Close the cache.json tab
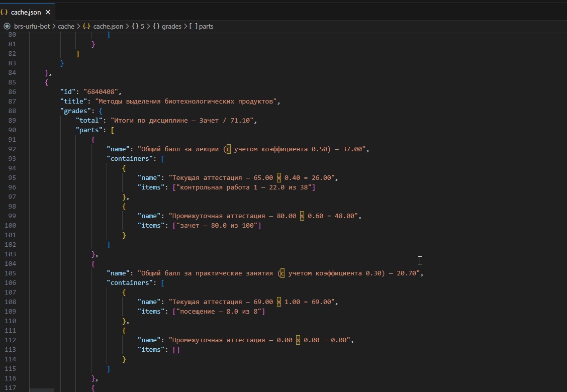The width and height of the screenshot is (567, 392). point(48,12)
